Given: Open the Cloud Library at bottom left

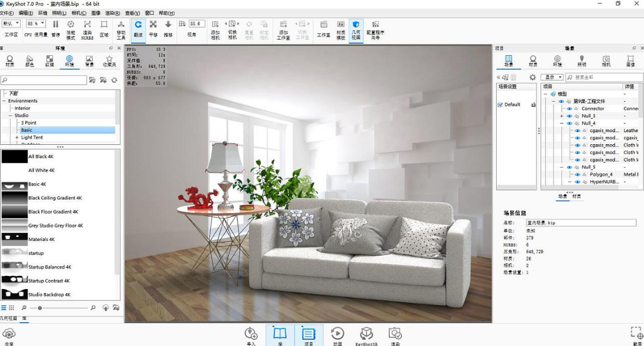Looking at the screenshot, I should (9, 336).
